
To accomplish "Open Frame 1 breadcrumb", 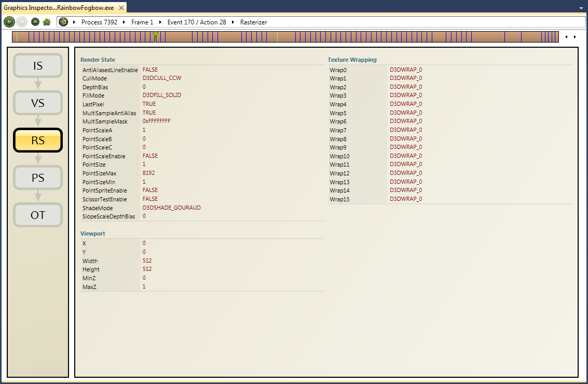I will pyautogui.click(x=142, y=22).
